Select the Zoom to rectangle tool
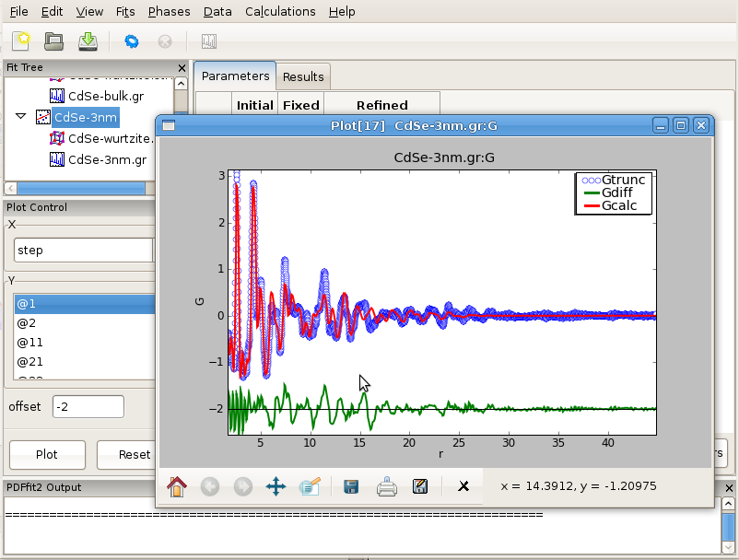739x560 pixels. [x=310, y=486]
